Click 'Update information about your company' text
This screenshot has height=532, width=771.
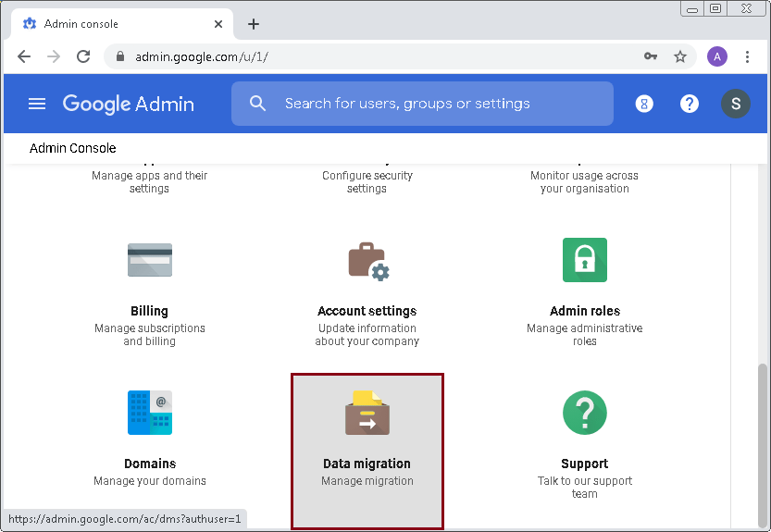point(367,334)
